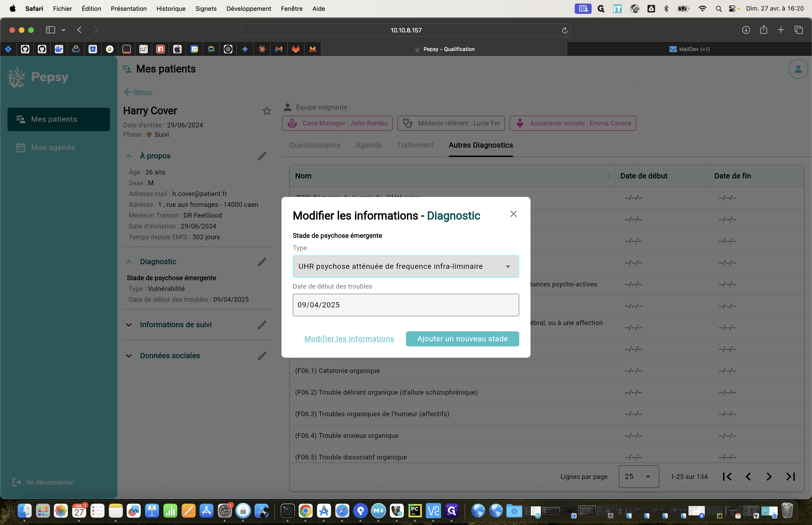Open pinned GitLab tab in Safari
The image size is (812, 525).
pyautogui.click(x=295, y=49)
